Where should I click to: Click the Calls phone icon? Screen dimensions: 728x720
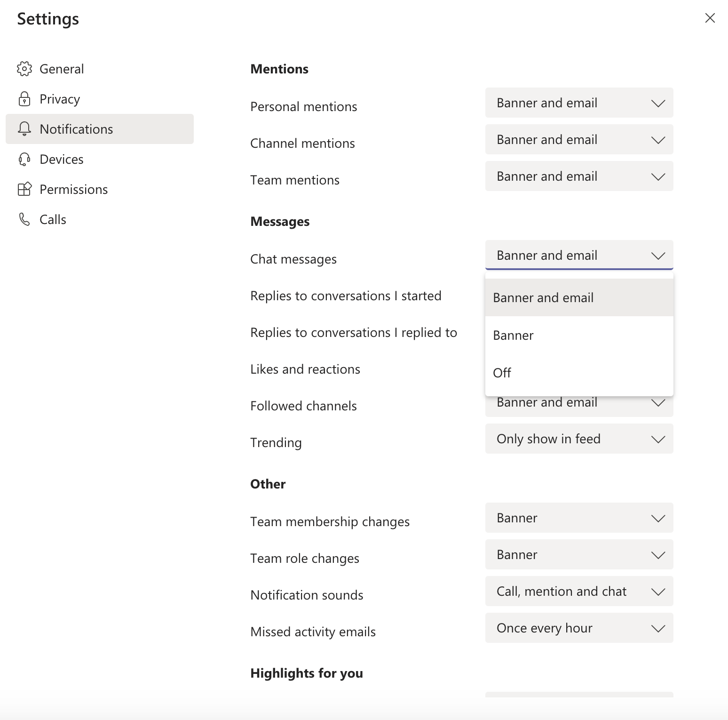(24, 219)
